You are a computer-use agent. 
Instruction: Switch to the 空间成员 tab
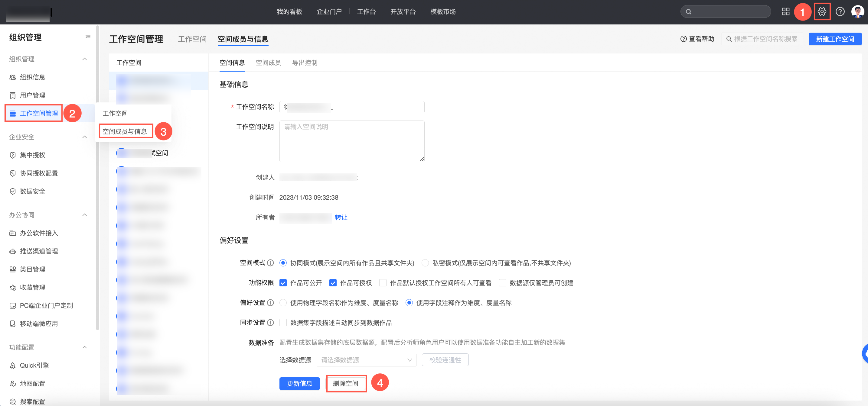coord(268,63)
